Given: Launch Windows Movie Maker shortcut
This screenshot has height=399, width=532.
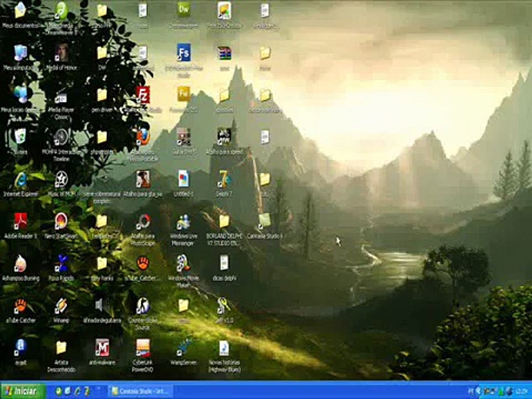Looking at the screenshot, I should pyautogui.click(x=183, y=263).
